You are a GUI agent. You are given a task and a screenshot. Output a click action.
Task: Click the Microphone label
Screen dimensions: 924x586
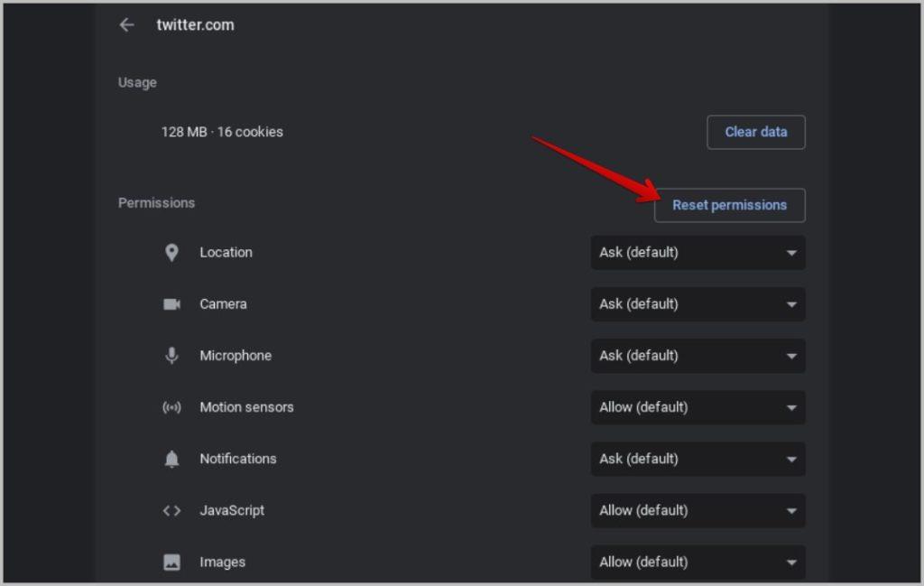click(236, 356)
